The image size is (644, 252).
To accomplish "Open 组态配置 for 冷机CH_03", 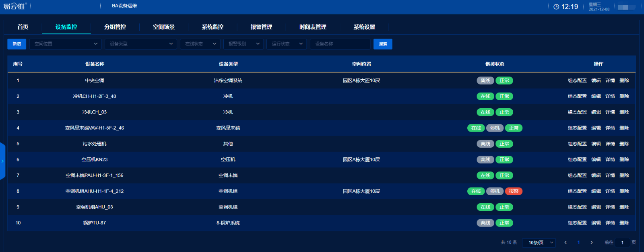I will pos(577,112).
